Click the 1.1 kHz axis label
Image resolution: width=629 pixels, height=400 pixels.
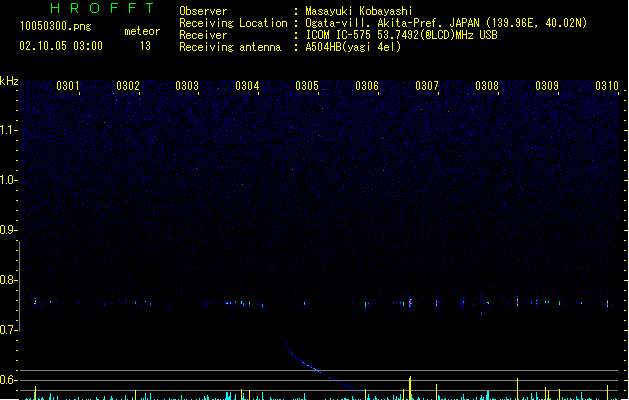pyautogui.click(x=8, y=130)
